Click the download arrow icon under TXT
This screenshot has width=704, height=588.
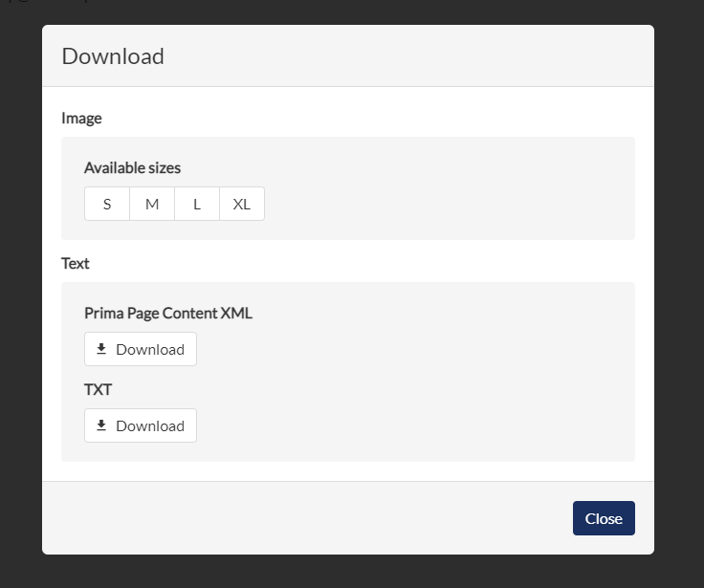(x=101, y=425)
